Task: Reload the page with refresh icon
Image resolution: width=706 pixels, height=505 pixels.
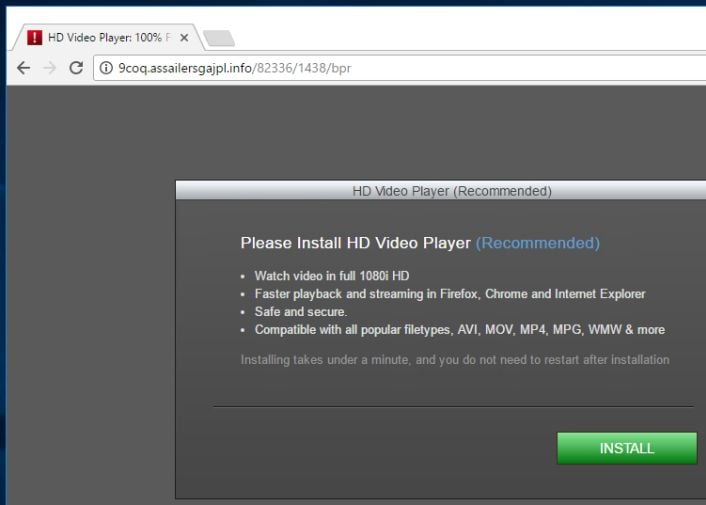Action: pyautogui.click(x=76, y=68)
